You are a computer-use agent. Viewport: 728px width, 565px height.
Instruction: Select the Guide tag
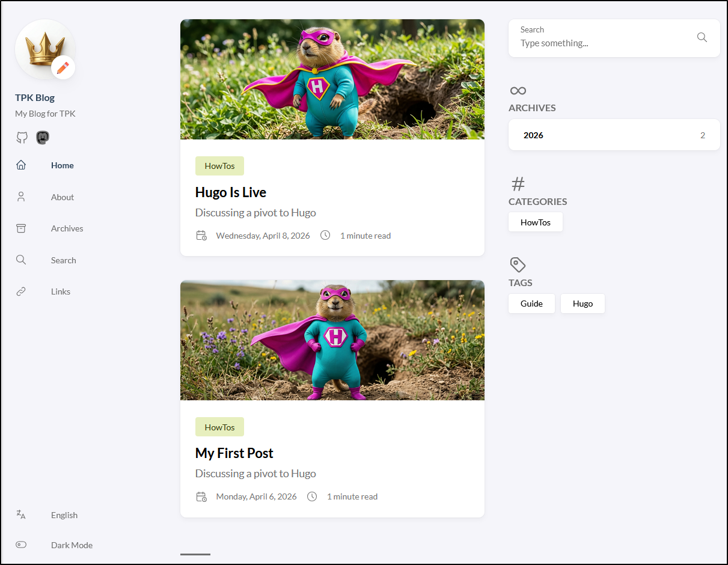[531, 304]
